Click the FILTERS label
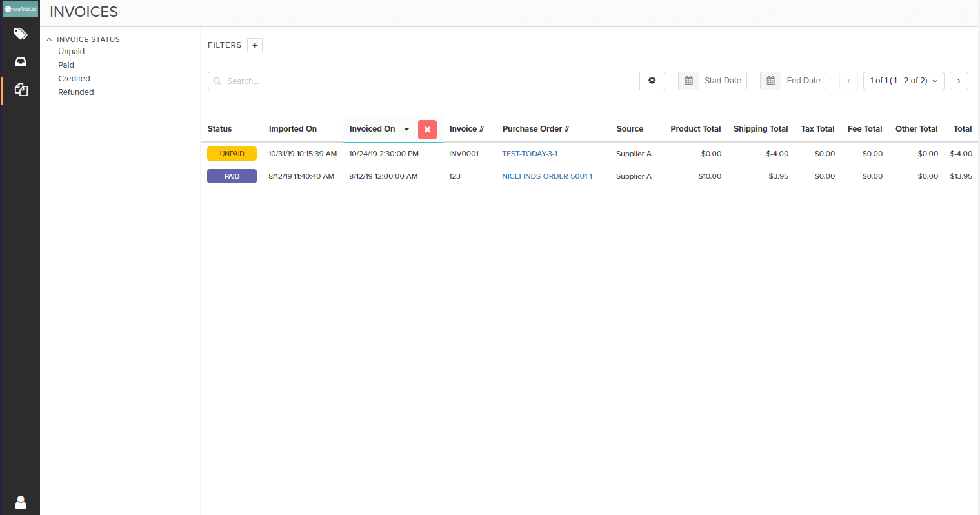980x515 pixels. pyautogui.click(x=225, y=45)
